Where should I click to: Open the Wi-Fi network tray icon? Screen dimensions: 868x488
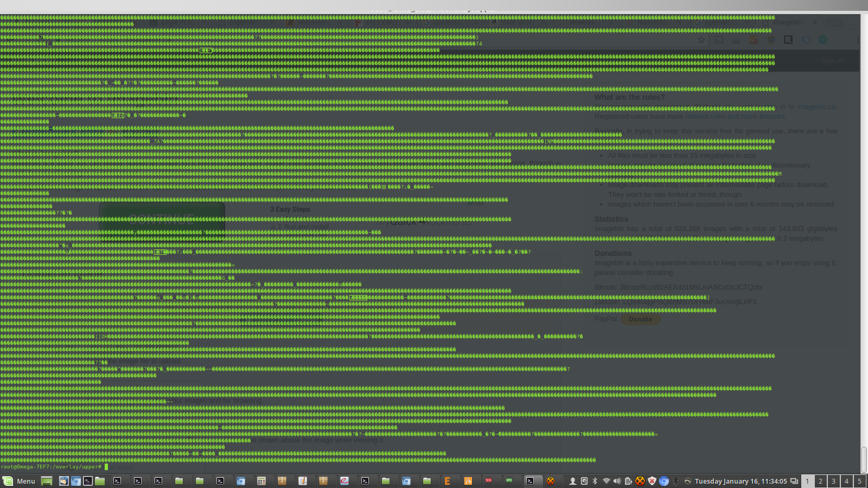[x=606, y=481]
